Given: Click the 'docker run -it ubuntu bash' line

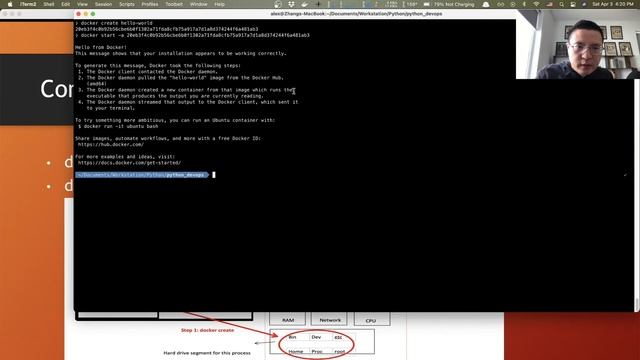Looking at the screenshot, I should click(118, 127).
